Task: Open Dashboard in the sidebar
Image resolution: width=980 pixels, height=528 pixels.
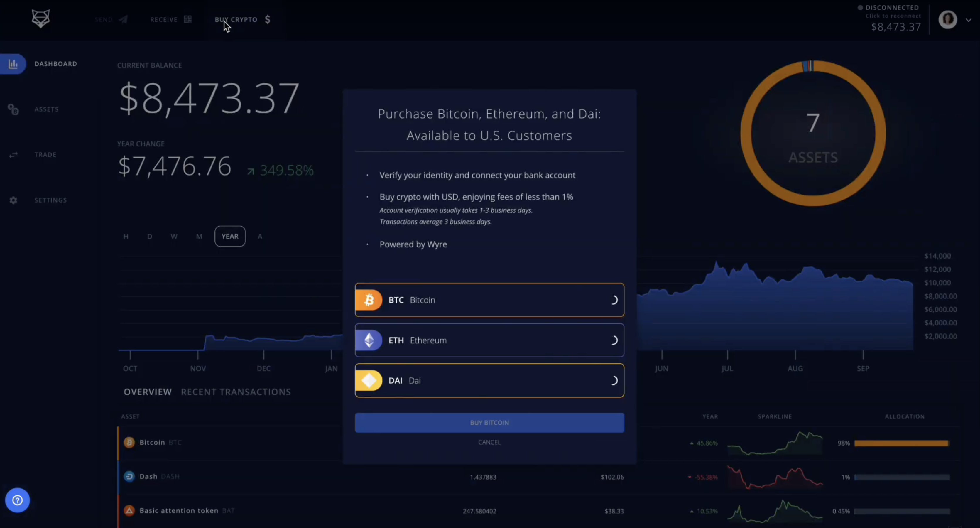Action: (55, 64)
